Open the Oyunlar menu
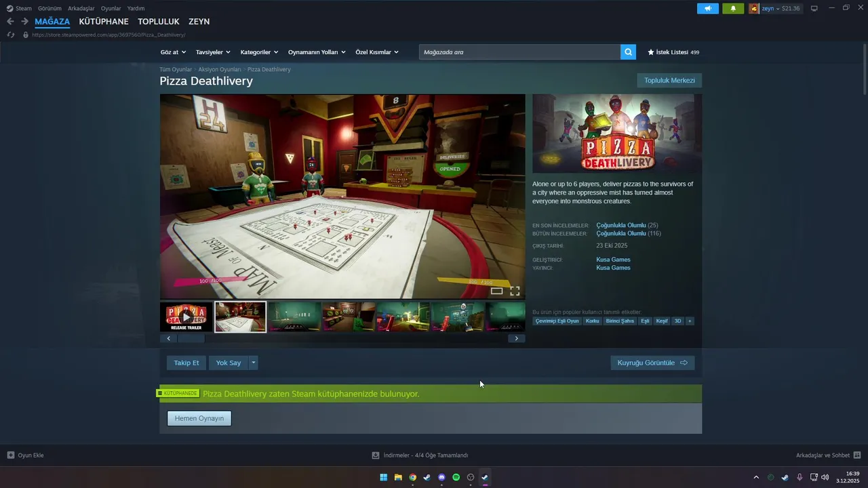This screenshot has height=488, width=868. tap(111, 8)
